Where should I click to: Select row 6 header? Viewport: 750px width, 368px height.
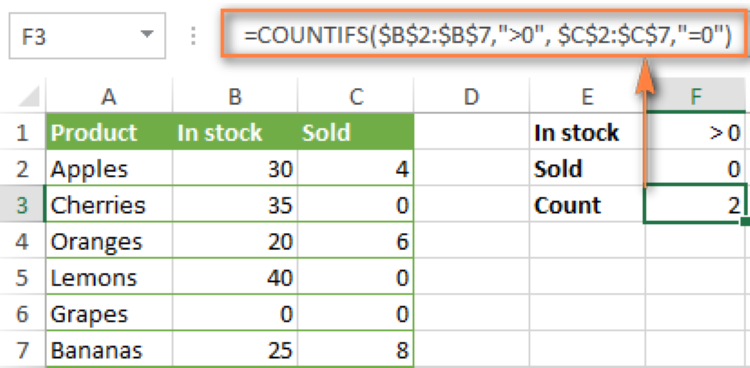coord(22,313)
